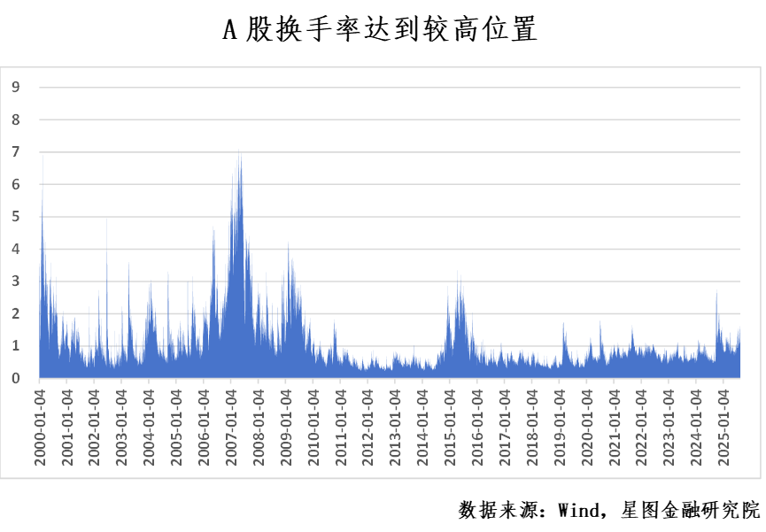Image resolution: width=766 pixels, height=532 pixels.
Task: Click the x-axis date 2023-01-04
Action: tap(669, 428)
